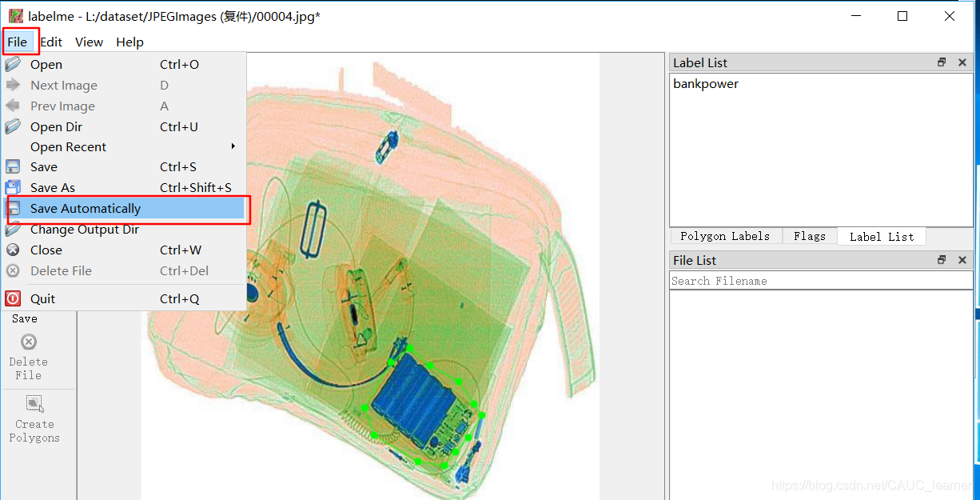Viewport: 980px width, 500px height.
Task: Switch to the Polygon Labels tab
Action: pyautogui.click(x=725, y=236)
